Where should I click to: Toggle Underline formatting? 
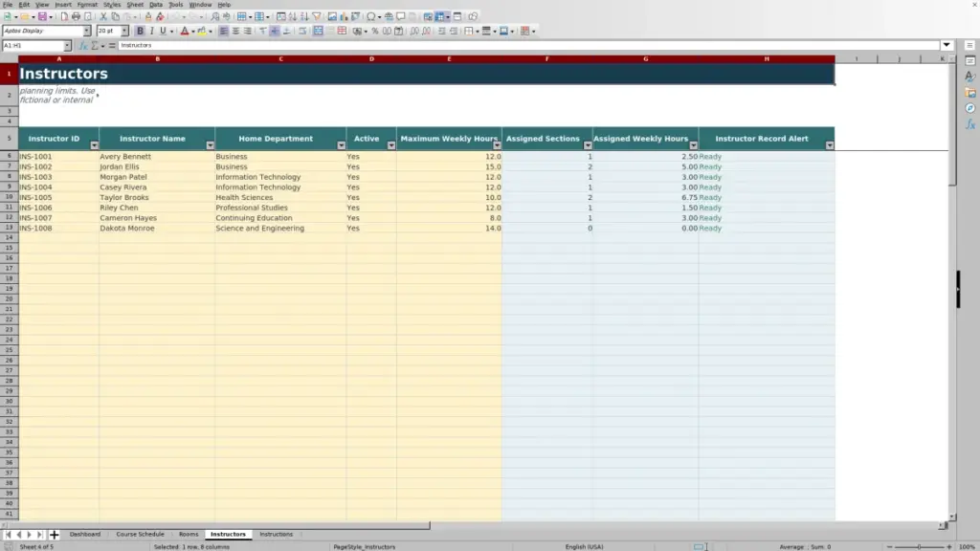tap(163, 31)
